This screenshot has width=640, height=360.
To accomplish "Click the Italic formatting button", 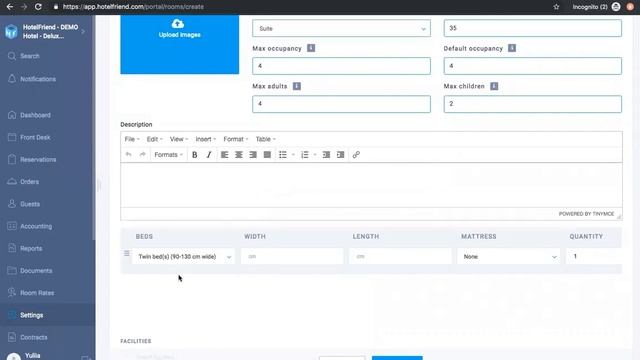I will 209,155.
